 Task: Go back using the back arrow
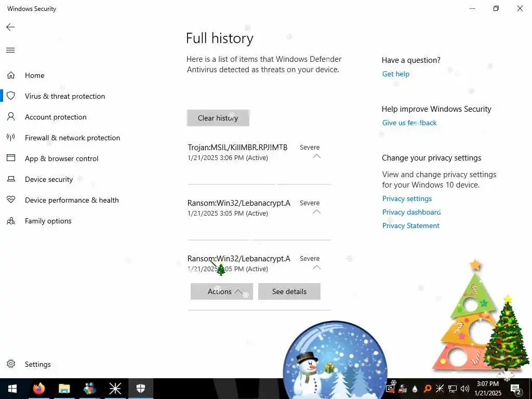tap(10, 27)
